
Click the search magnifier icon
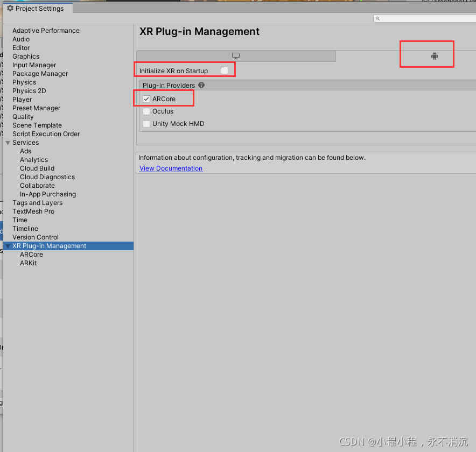(x=377, y=18)
